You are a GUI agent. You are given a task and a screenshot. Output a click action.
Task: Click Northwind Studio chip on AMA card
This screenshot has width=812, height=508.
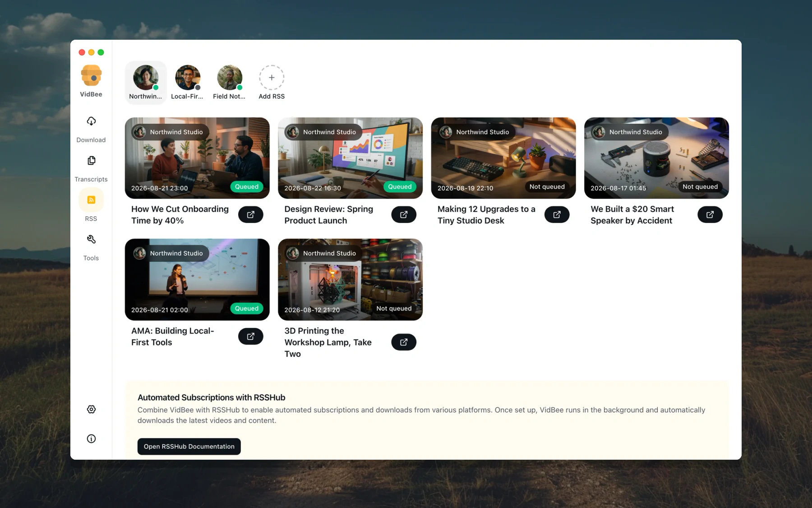click(170, 253)
